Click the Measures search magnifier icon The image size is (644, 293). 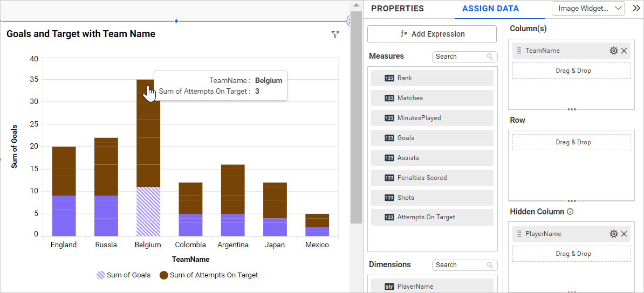click(x=490, y=57)
